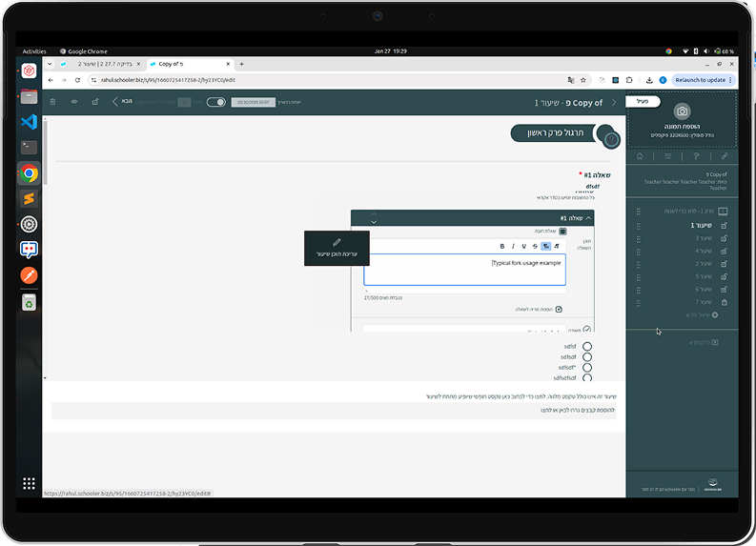Add new chapter with פרק חדש
This screenshot has width=756, height=546.
coord(704,342)
